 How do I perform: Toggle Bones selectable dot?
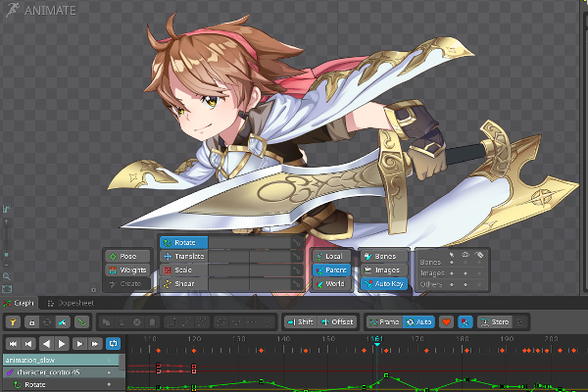click(452, 263)
